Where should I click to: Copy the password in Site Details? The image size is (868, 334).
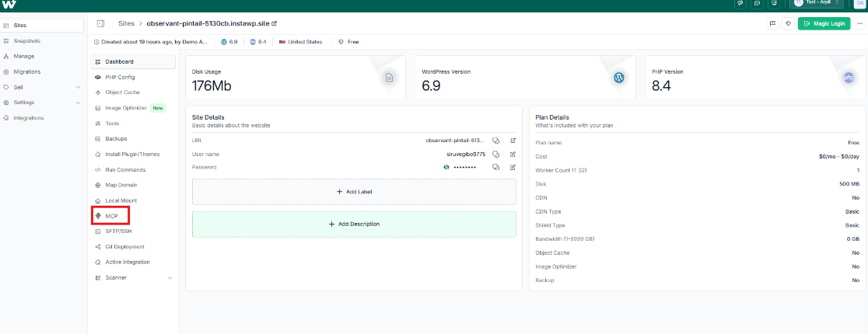pyautogui.click(x=496, y=167)
